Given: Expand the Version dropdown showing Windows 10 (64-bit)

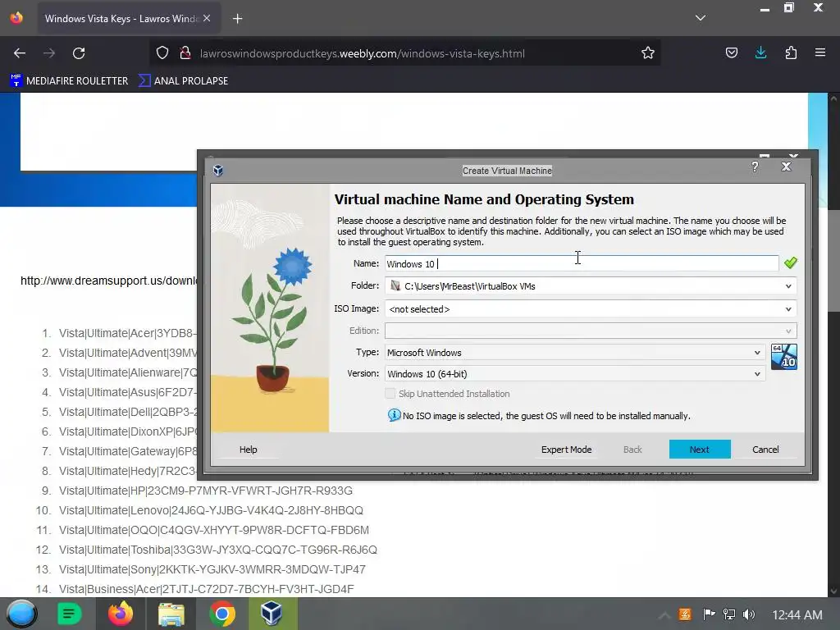Looking at the screenshot, I should coord(757,374).
